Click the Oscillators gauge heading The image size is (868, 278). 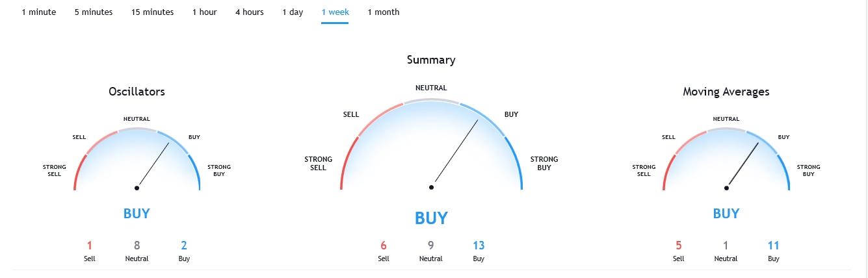click(x=137, y=92)
